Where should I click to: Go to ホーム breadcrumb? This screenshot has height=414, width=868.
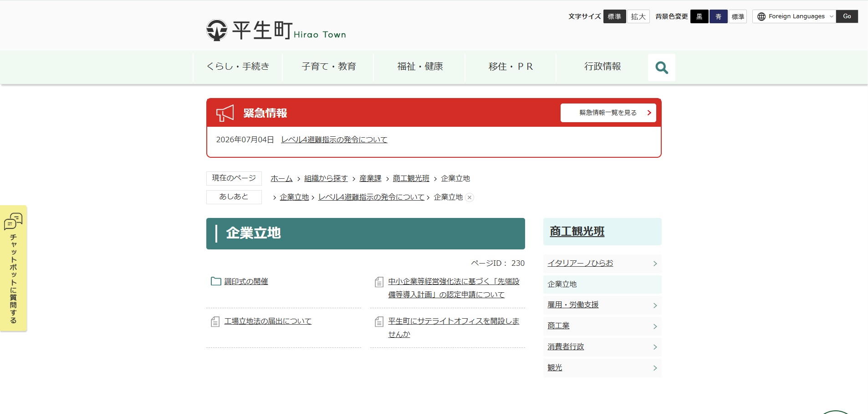coord(281,178)
